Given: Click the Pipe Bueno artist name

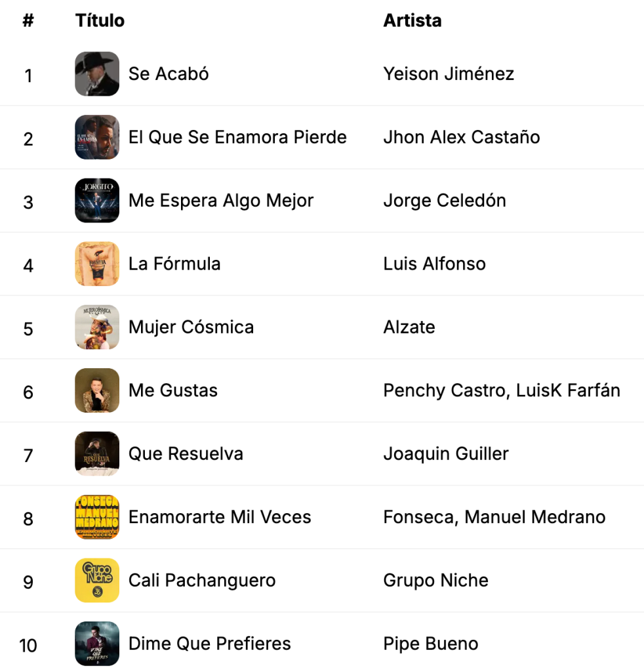Looking at the screenshot, I should 431,644.
